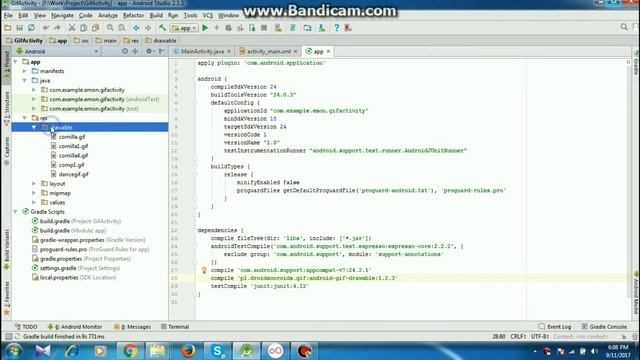640x360 pixels.
Task: Collapse the Gradle Scripts node
Action: tap(16, 212)
